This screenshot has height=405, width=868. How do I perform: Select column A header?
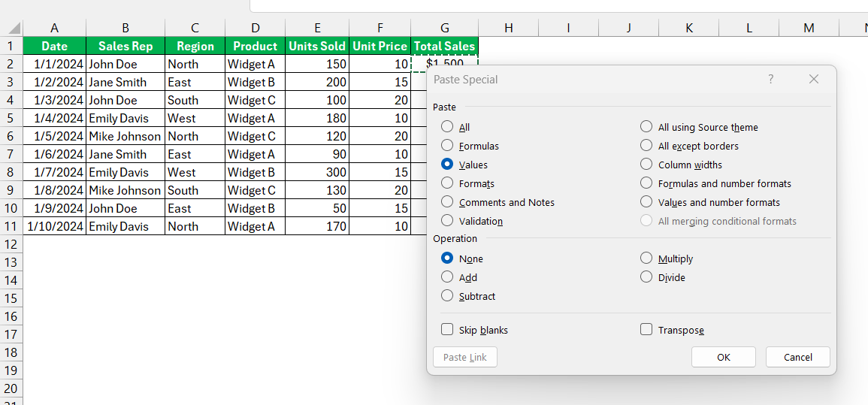click(x=54, y=28)
